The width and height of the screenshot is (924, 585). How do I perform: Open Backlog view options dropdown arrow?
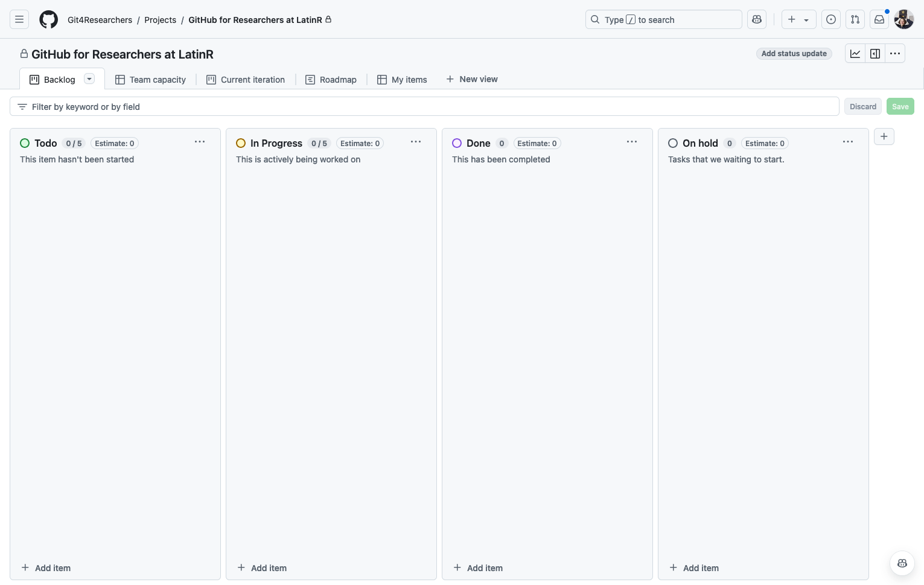[x=89, y=78]
